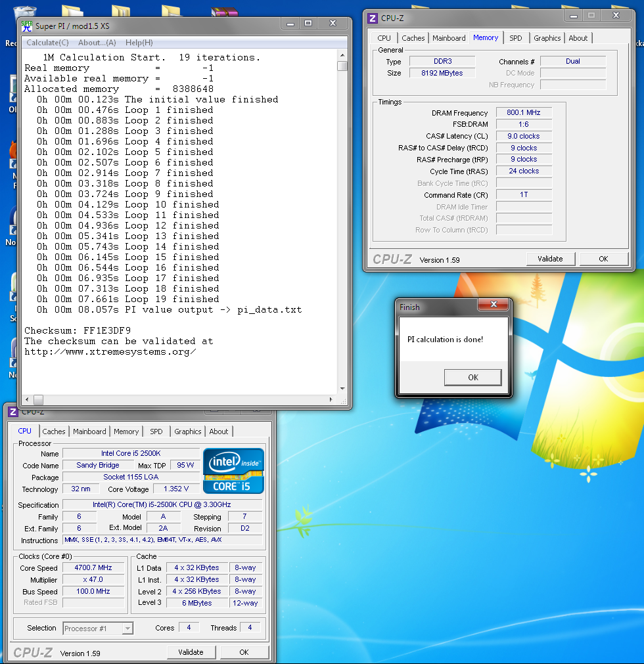The width and height of the screenshot is (644, 664).
Task: Select Memory tab in the upper CPU-Z window
Action: (486, 37)
